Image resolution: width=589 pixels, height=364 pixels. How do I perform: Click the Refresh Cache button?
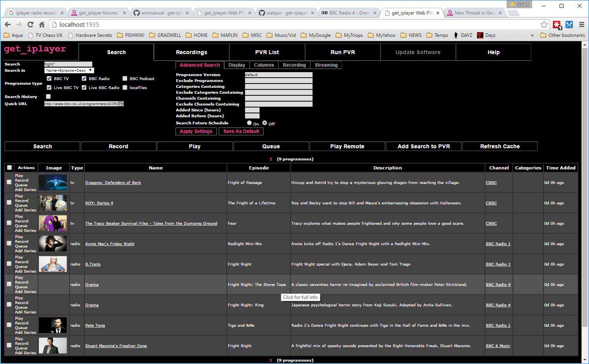click(x=499, y=146)
